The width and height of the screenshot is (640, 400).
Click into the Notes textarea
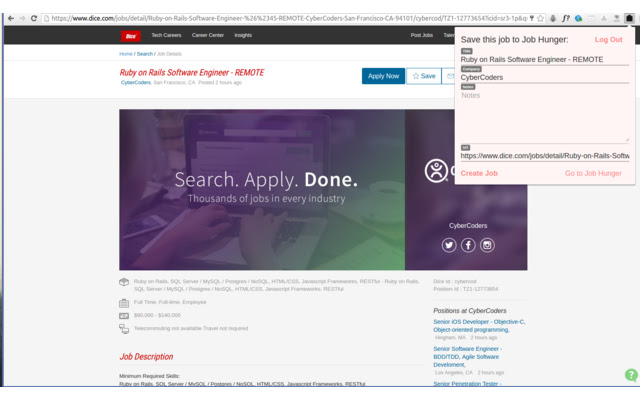point(544,116)
